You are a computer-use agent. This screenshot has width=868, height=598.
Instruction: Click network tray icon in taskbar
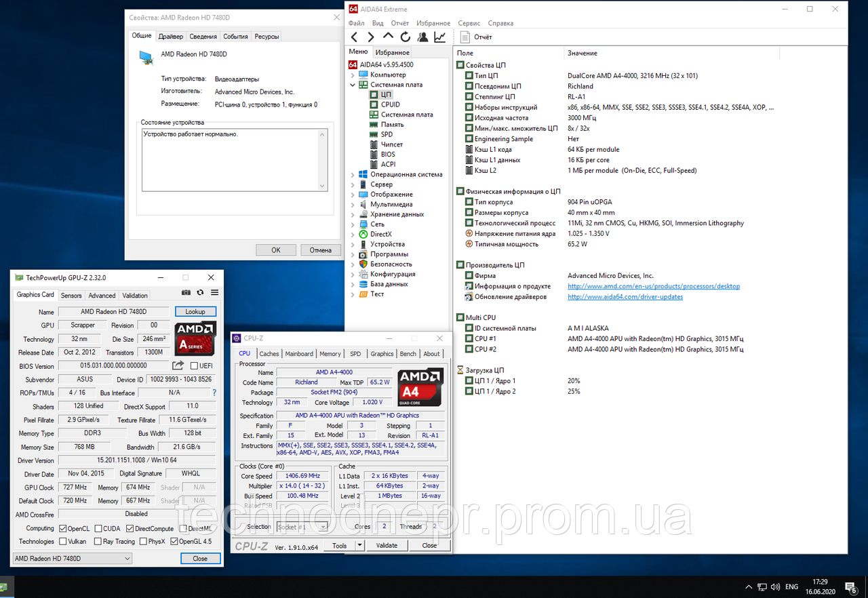click(x=762, y=586)
